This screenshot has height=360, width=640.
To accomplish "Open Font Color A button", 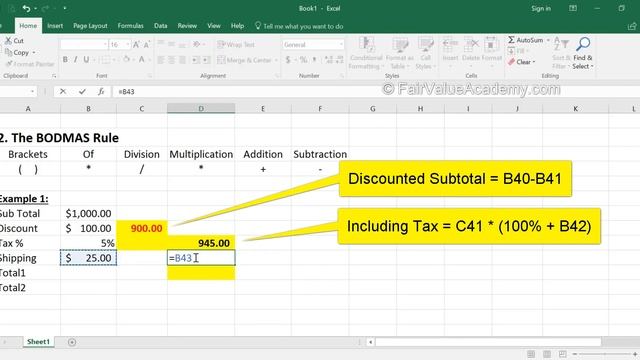I will click(x=142, y=60).
